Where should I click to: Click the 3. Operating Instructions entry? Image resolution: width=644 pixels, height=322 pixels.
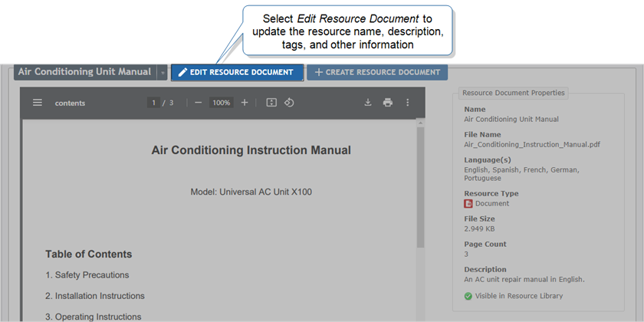coord(94,317)
